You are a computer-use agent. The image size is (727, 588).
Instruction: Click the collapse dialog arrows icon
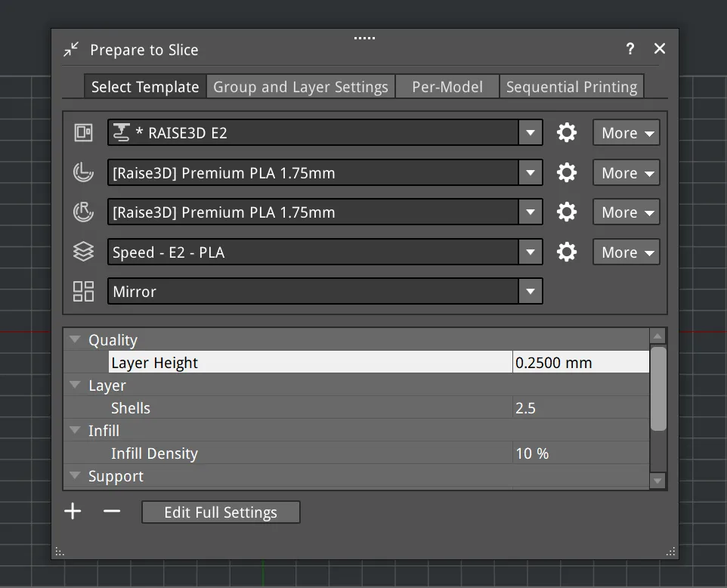tap(71, 49)
